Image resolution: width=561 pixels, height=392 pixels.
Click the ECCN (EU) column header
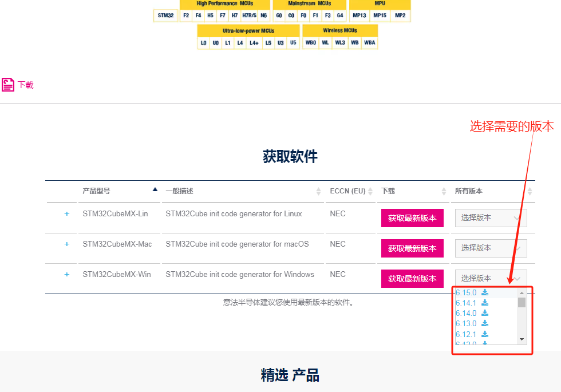tap(347, 191)
